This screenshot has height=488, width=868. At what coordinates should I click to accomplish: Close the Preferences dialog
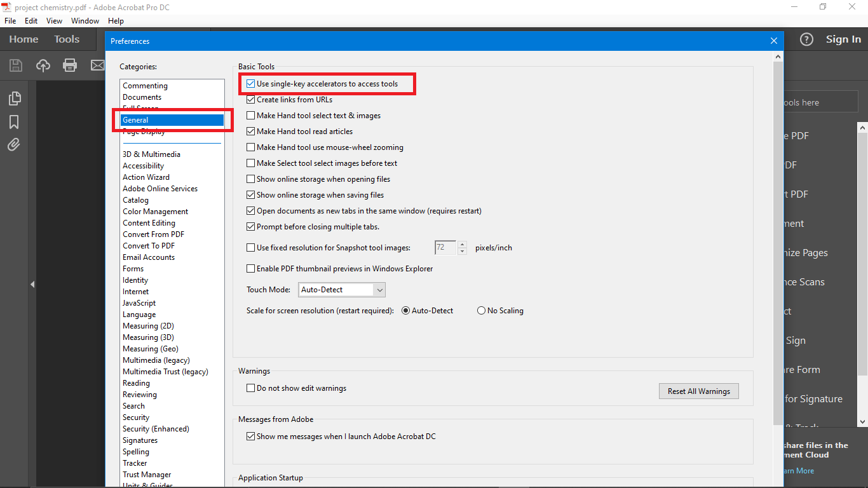[x=774, y=41]
